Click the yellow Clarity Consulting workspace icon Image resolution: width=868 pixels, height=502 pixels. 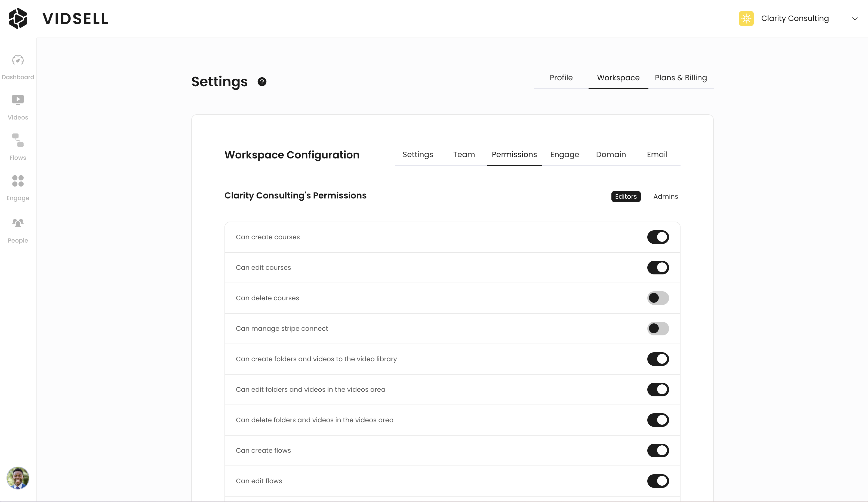pos(746,19)
